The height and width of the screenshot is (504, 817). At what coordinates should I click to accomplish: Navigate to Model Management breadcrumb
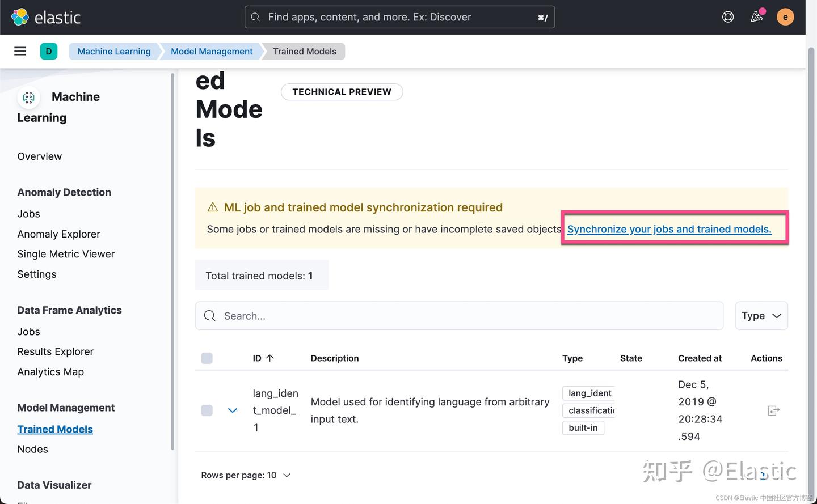211,51
